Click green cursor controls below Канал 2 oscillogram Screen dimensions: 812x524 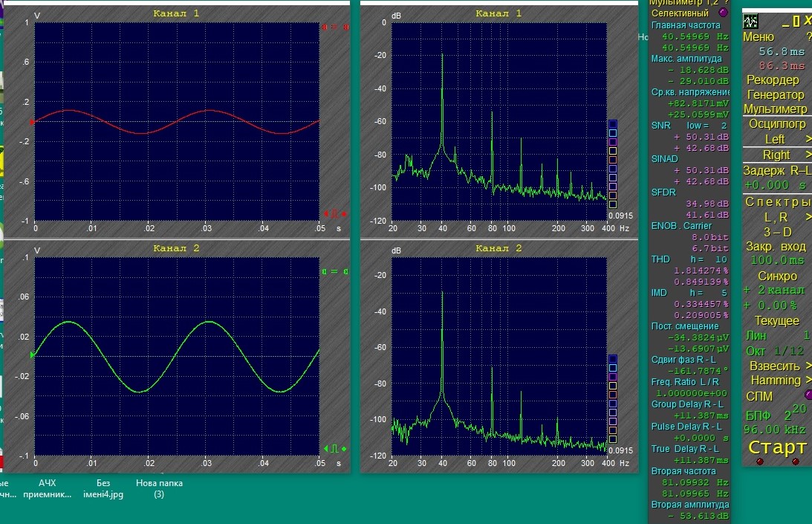click(x=335, y=448)
